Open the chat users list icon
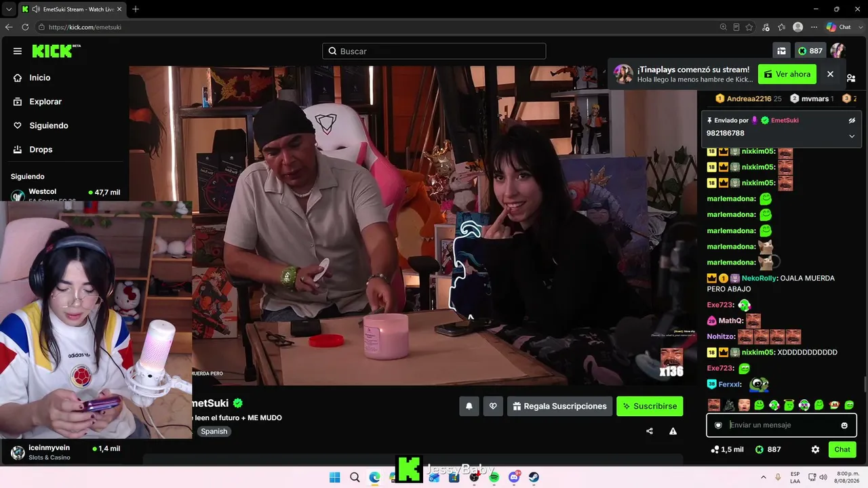Image resolution: width=868 pixels, height=488 pixels. pos(851,79)
